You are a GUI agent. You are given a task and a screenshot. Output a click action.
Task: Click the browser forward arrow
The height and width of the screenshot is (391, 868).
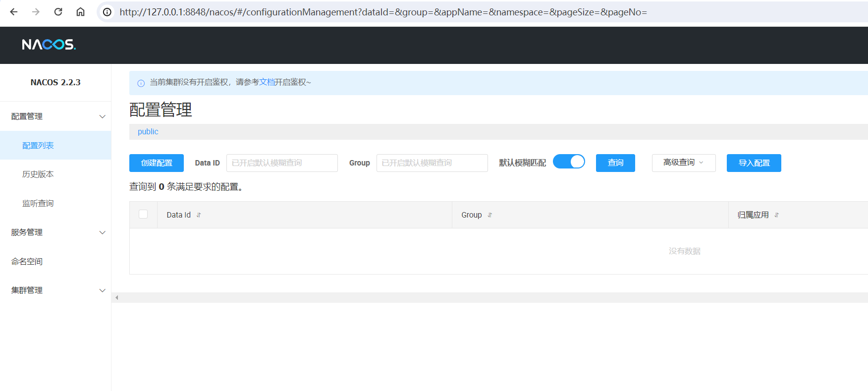(x=36, y=12)
